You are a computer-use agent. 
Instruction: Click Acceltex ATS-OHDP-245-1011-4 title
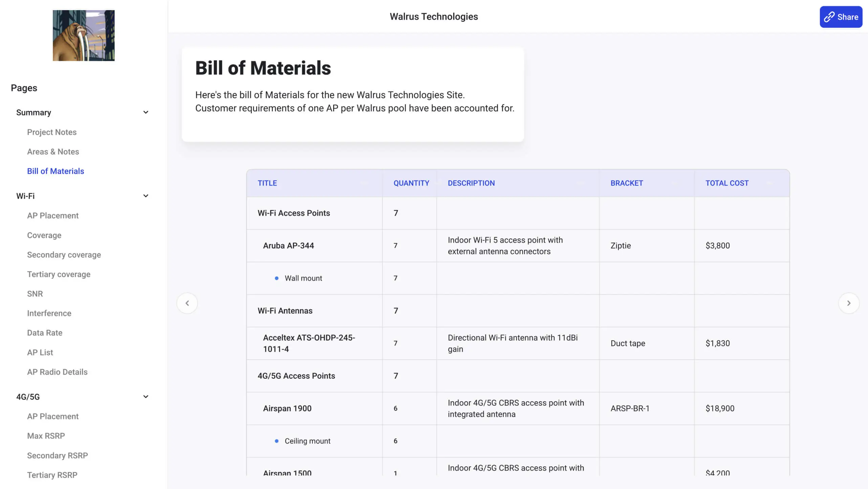[x=309, y=343]
